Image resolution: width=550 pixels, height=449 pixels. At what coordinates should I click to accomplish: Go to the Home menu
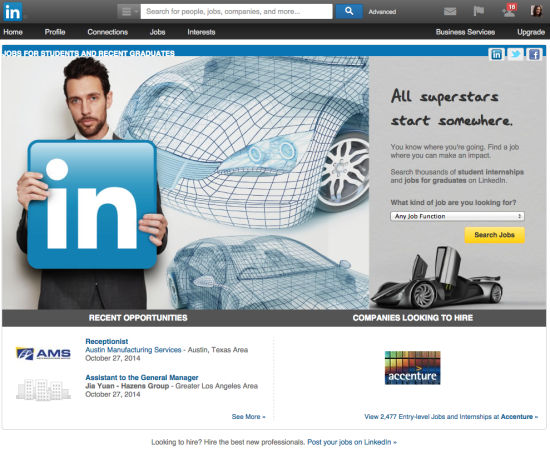coord(13,32)
